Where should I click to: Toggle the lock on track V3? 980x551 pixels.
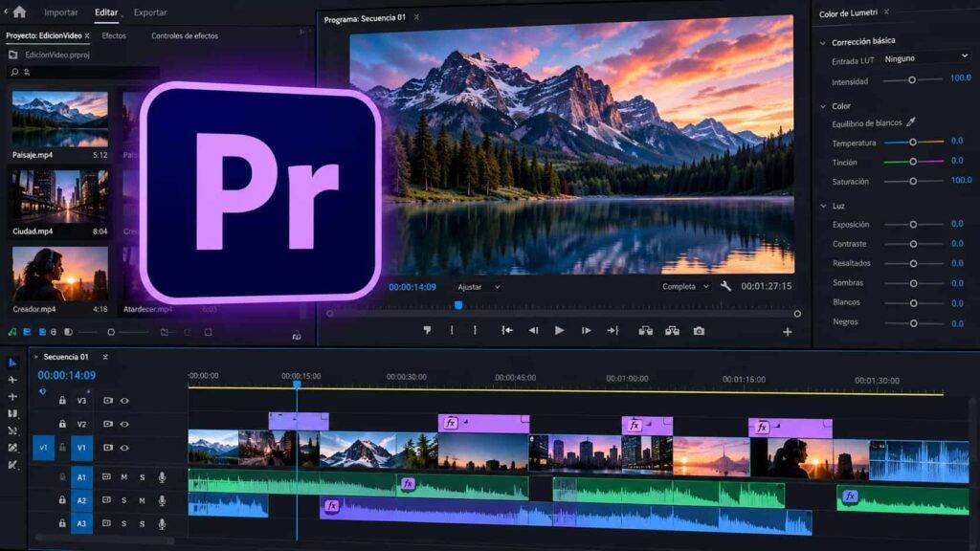62,401
